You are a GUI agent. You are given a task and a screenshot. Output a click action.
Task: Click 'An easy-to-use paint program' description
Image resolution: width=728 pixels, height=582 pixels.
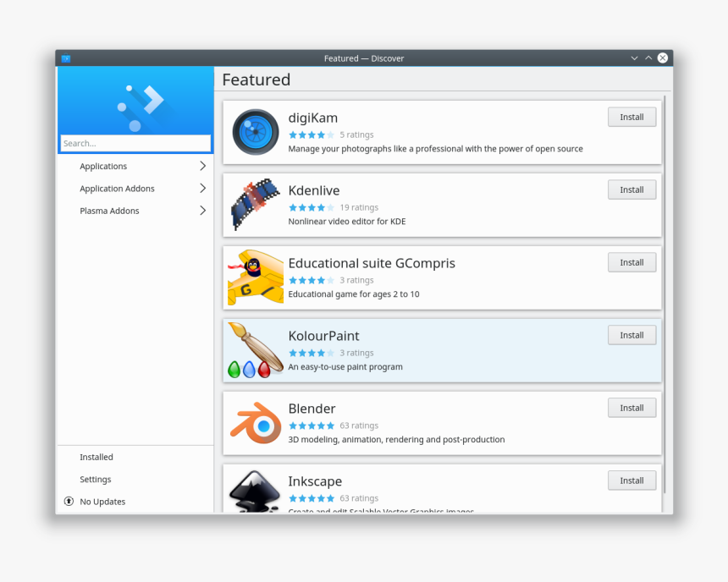pos(345,366)
